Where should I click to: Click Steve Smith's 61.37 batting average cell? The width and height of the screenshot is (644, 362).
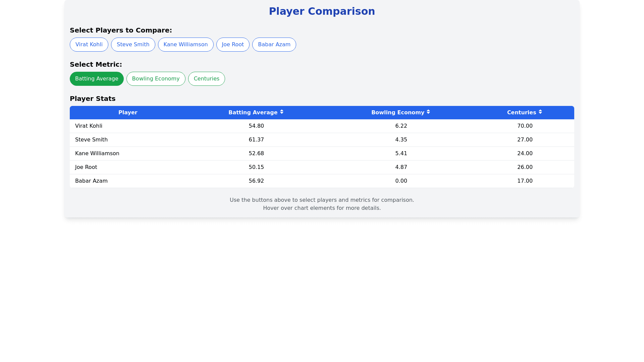point(256,140)
